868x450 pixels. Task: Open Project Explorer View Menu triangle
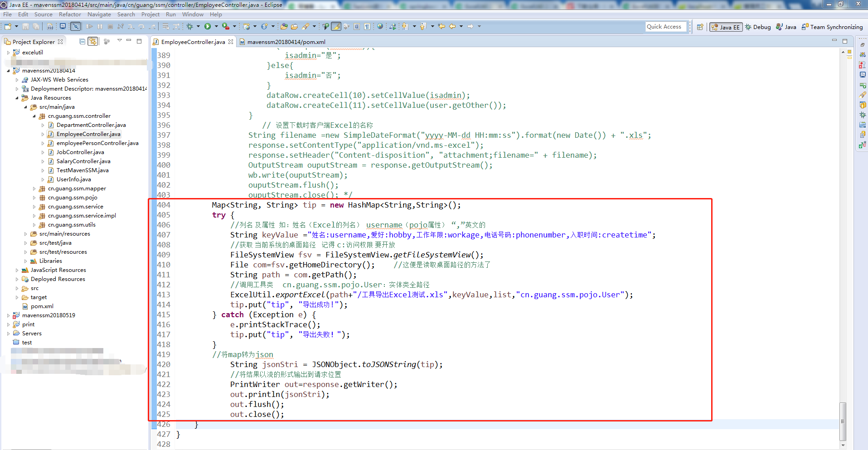[x=120, y=41]
